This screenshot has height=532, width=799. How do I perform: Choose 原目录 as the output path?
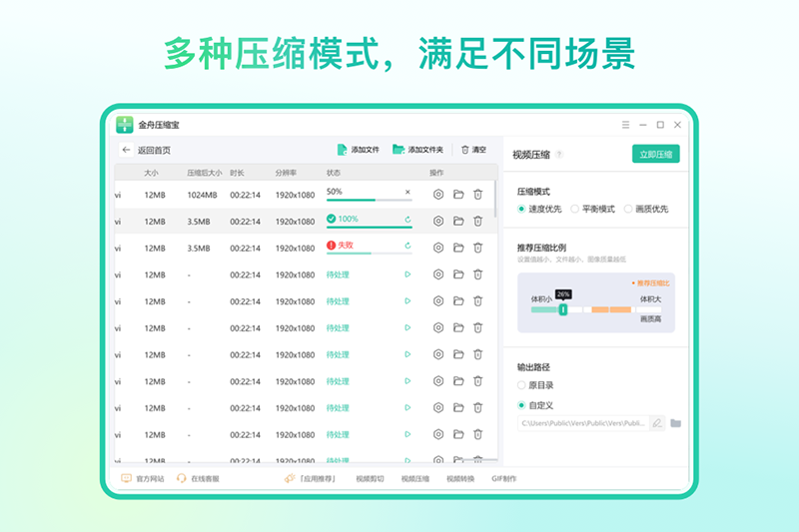(521, 384)
